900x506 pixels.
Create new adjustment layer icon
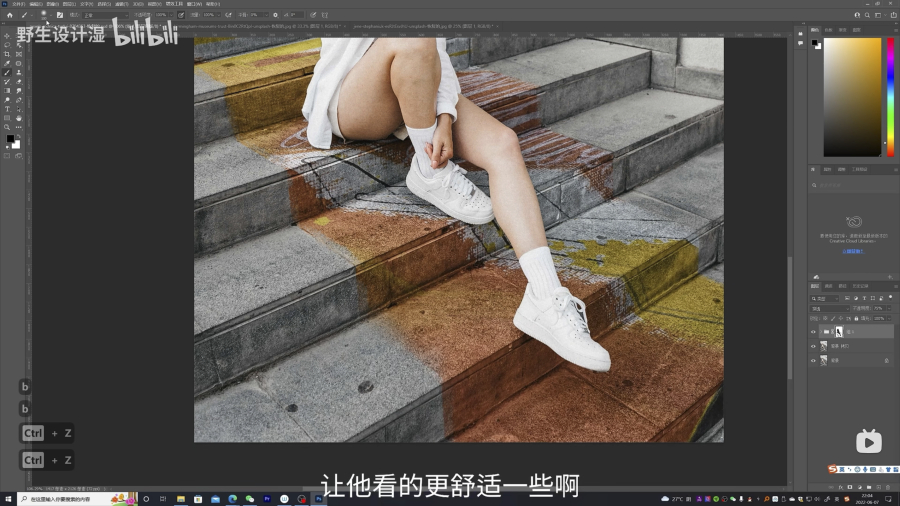[x=860, y=487]
